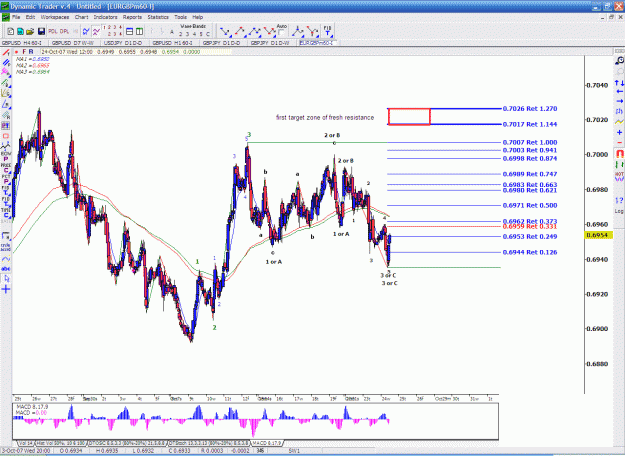625x456 pixels.
Task: Toggle the purple zigzag swing icon
Action: tap(96, 31)
